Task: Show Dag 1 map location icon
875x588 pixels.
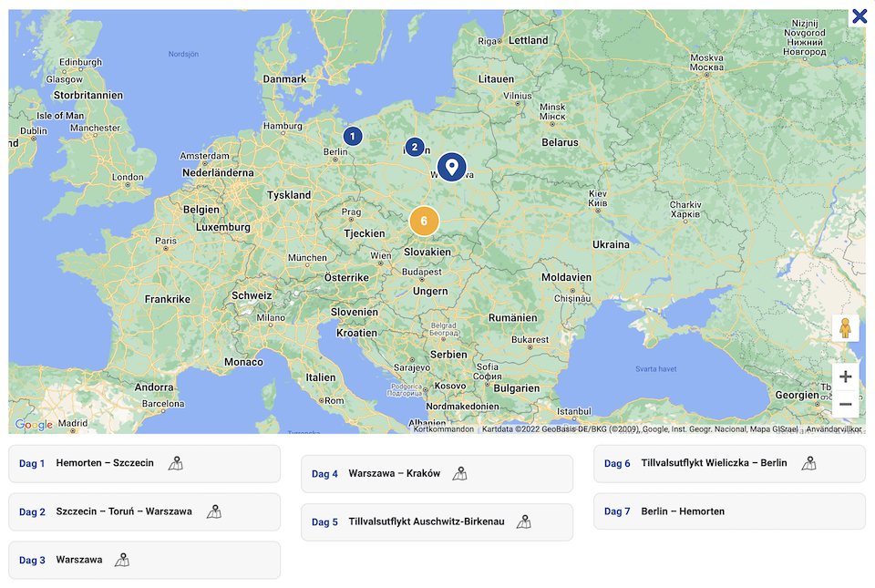Action: pyautogui.click(x=176, y=463)
